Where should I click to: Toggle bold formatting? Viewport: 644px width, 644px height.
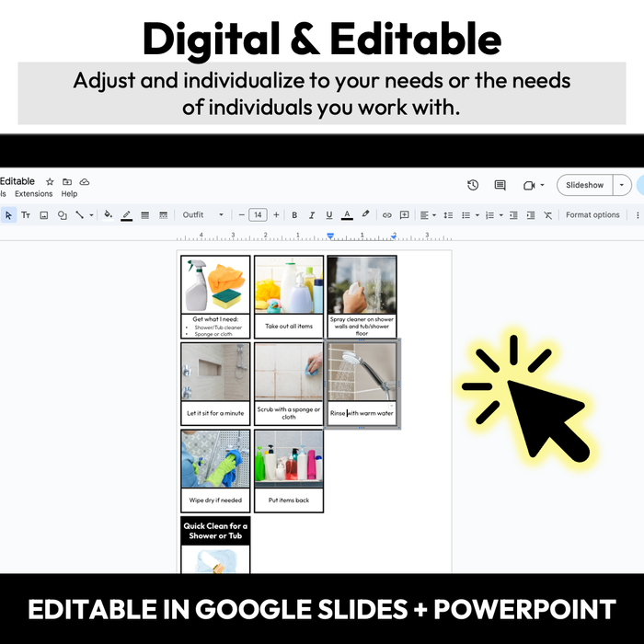[x=294, y=215]
